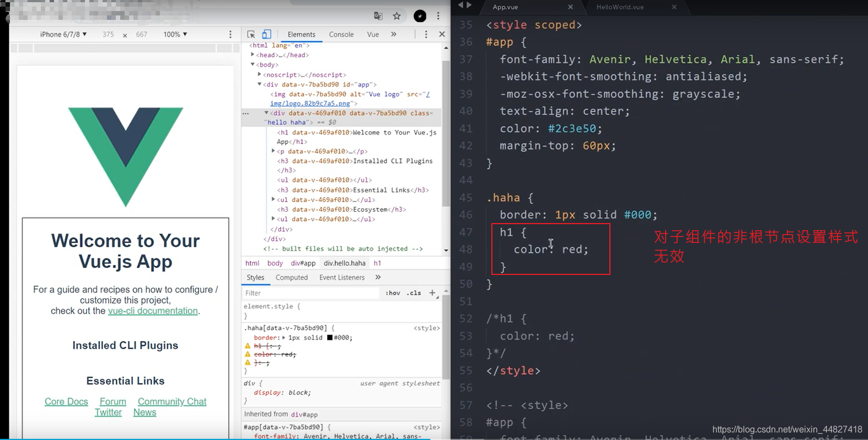Expand the head node in DOM tree
The image size is (868, 440).
tap(253, 55)
